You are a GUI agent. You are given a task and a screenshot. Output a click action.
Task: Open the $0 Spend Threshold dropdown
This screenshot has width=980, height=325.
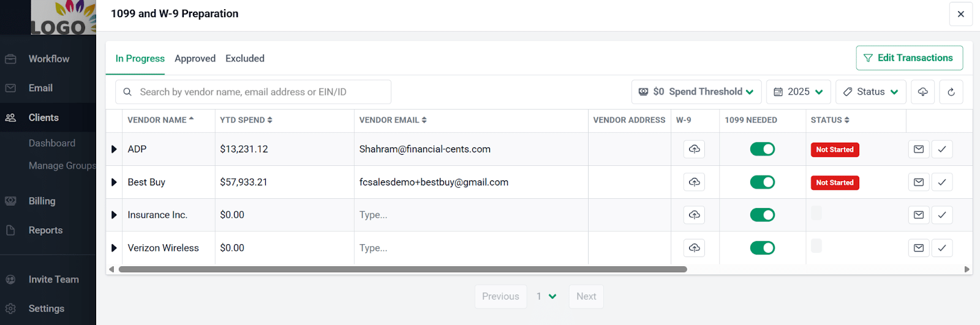(696, 92)
